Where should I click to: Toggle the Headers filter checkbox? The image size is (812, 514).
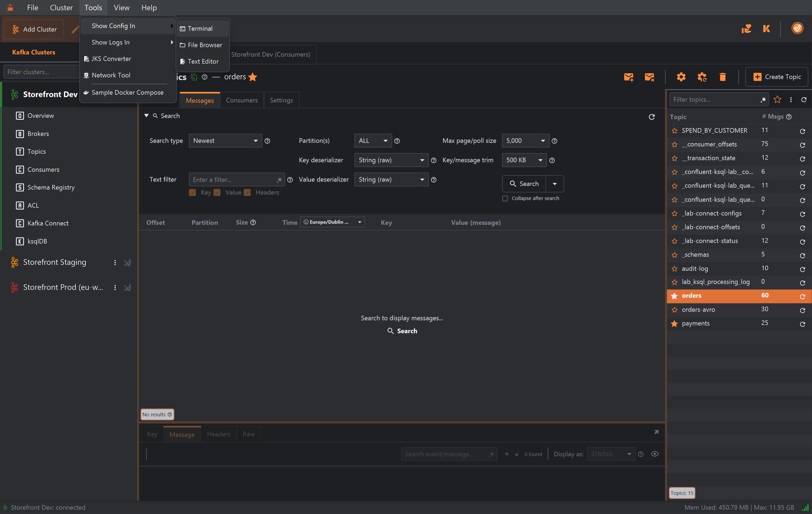[247, 193]
